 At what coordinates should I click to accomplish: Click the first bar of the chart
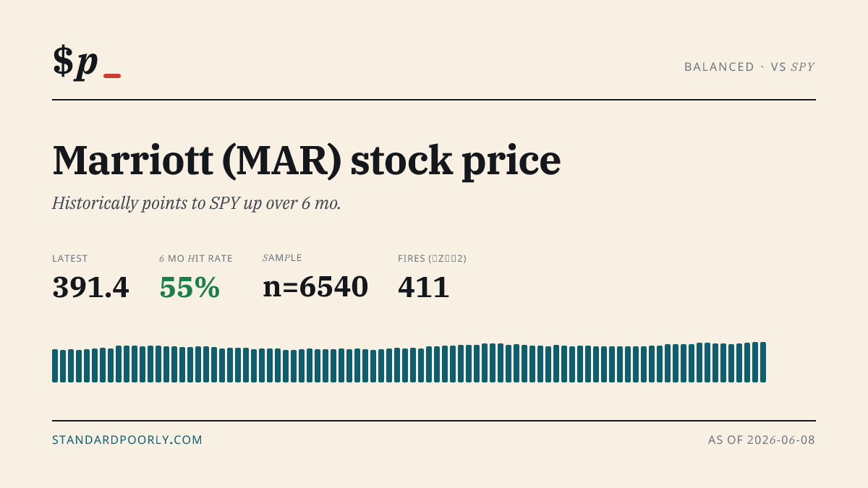[55, 366]
